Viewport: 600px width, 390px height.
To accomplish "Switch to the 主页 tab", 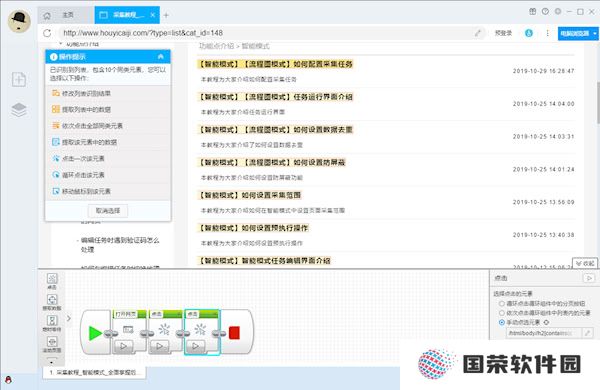I will tap(66, 15).
